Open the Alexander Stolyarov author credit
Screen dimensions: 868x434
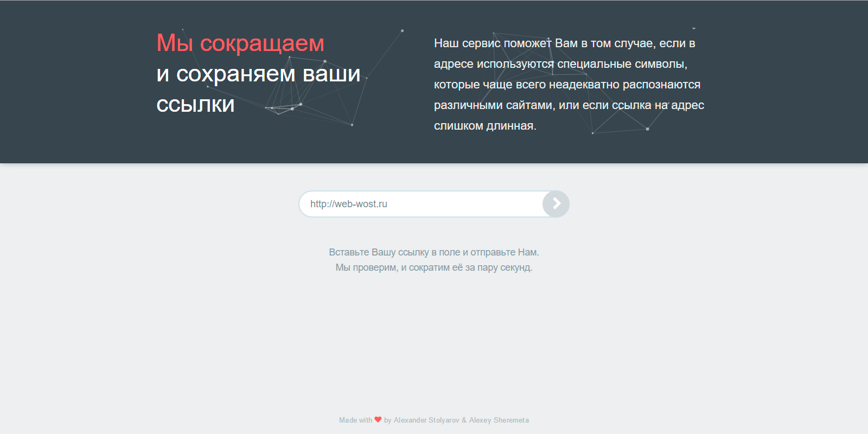click(426, 420)
